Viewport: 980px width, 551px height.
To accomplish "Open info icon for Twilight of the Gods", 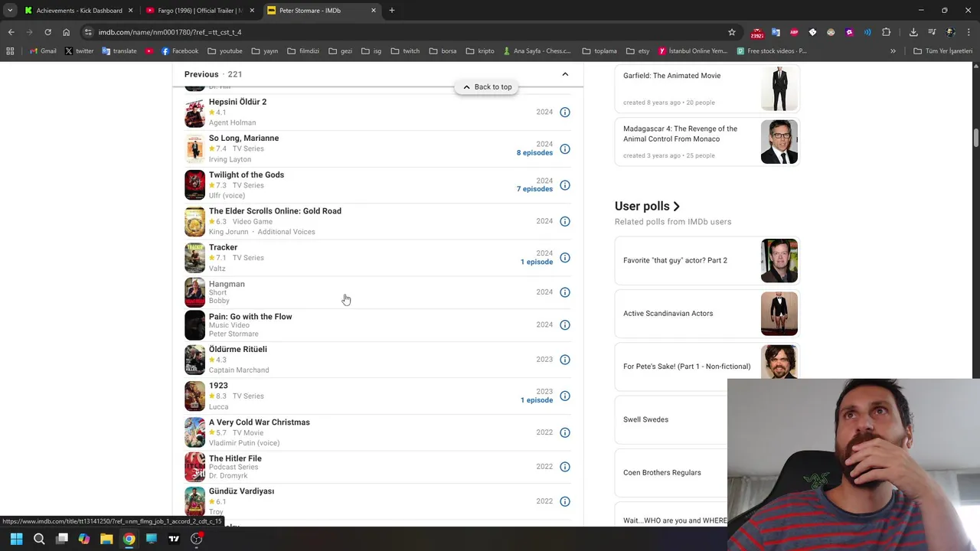I will 565,185.
